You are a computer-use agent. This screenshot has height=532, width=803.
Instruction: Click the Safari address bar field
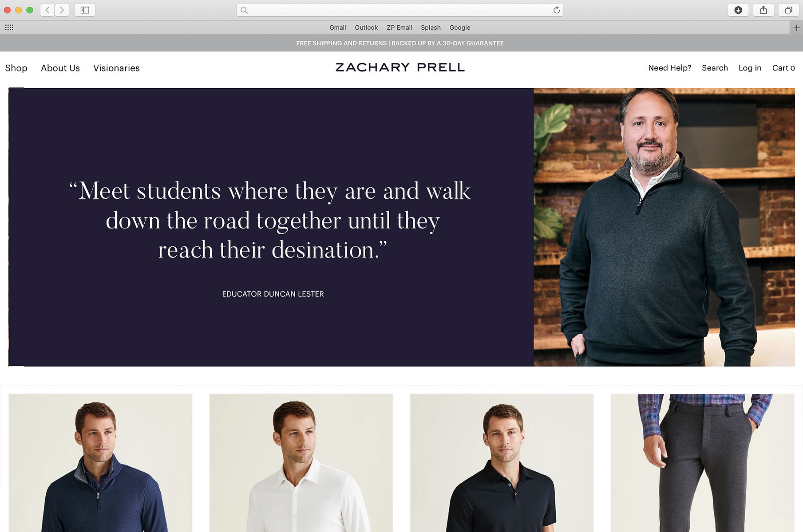(400, 10)
